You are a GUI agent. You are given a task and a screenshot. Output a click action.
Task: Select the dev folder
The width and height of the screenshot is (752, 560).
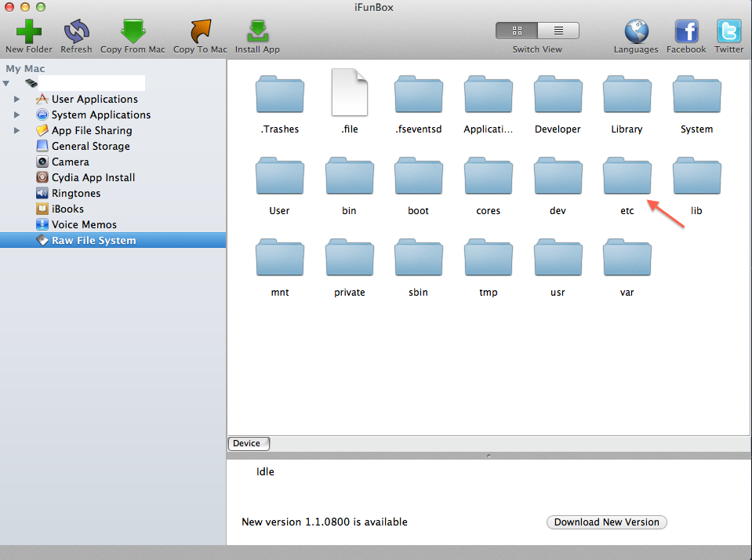pos(558,176)
